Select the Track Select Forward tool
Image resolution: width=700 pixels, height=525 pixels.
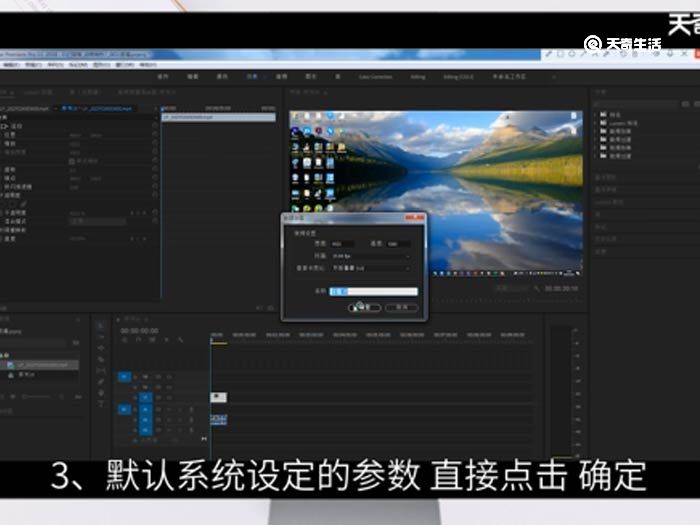101,338
